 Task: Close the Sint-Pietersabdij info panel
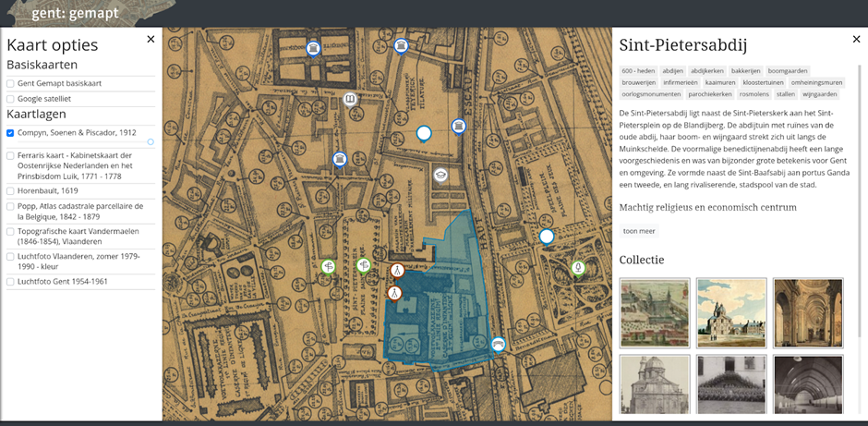click(856, 40)
